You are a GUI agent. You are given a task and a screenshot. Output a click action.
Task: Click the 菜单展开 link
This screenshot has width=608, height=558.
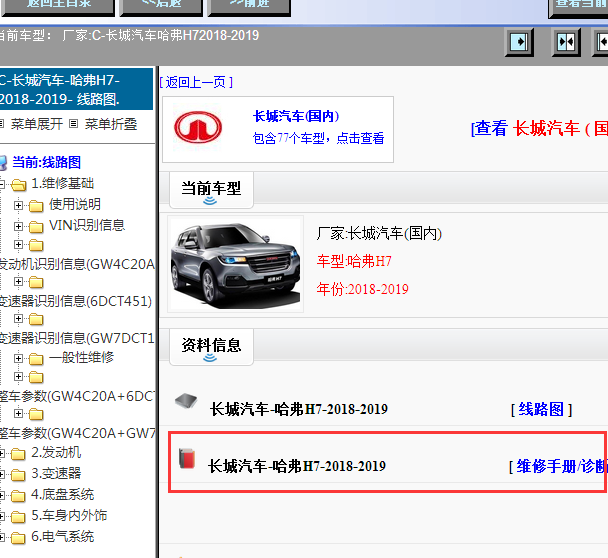[x=37, y=124]
